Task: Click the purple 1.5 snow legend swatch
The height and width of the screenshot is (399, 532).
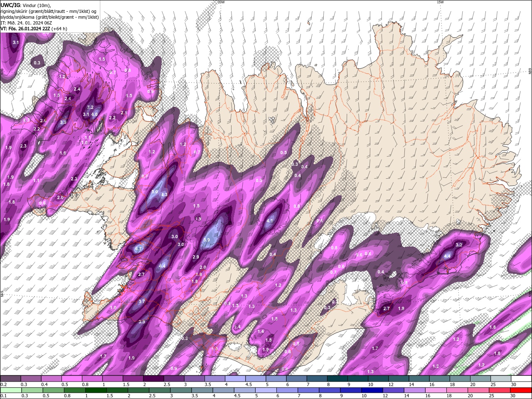Action: coord(133,379)
